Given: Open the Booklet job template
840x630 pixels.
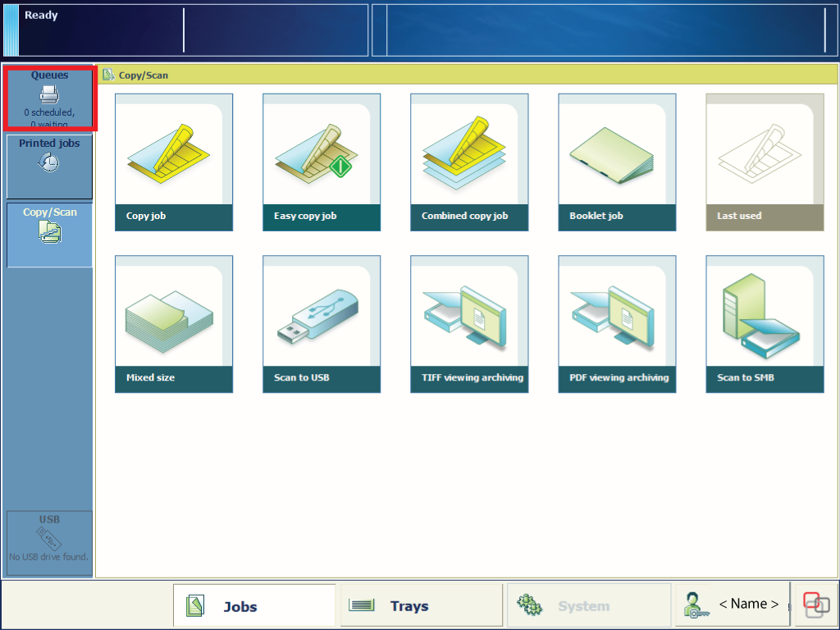Looking at the screenshot, I should [617, 162].
